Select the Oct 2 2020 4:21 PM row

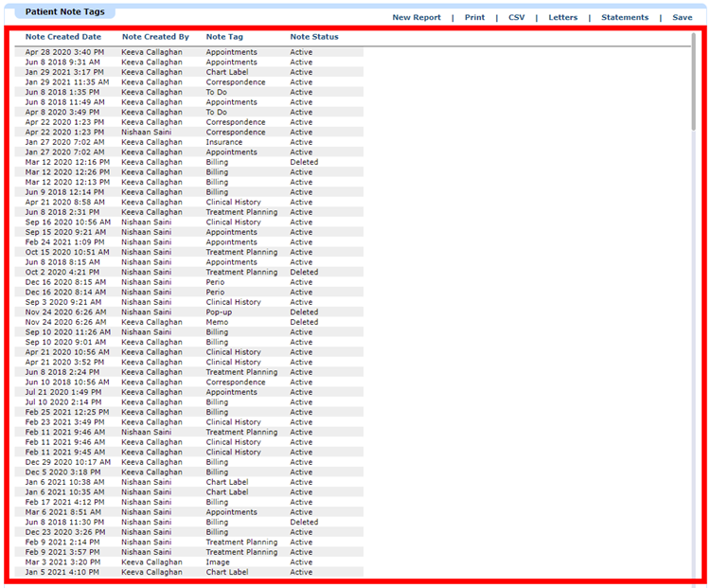[188, 272]
